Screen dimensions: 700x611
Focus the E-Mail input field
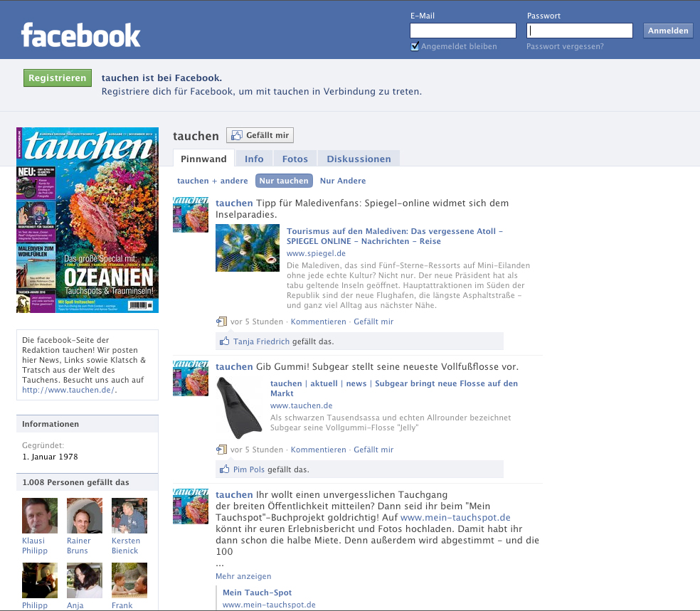pyautogui.click(x=463, y=31)
